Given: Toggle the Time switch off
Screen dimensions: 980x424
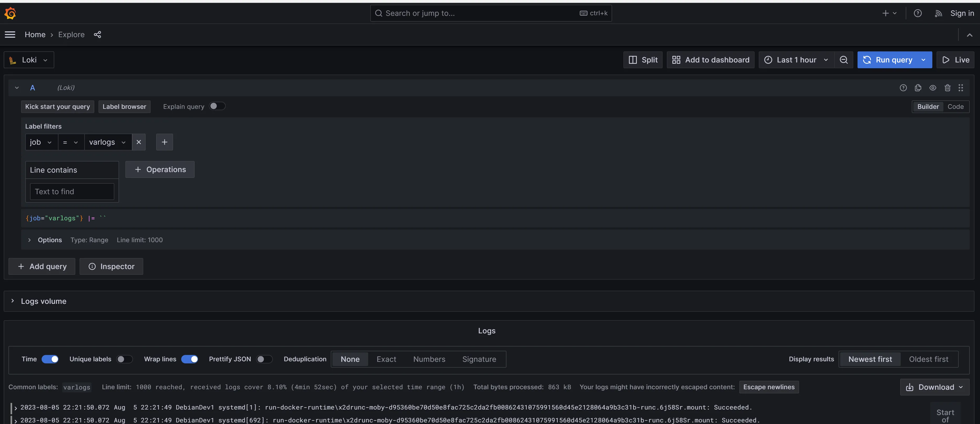Looking at the screenshot, I should click(50, 359).
